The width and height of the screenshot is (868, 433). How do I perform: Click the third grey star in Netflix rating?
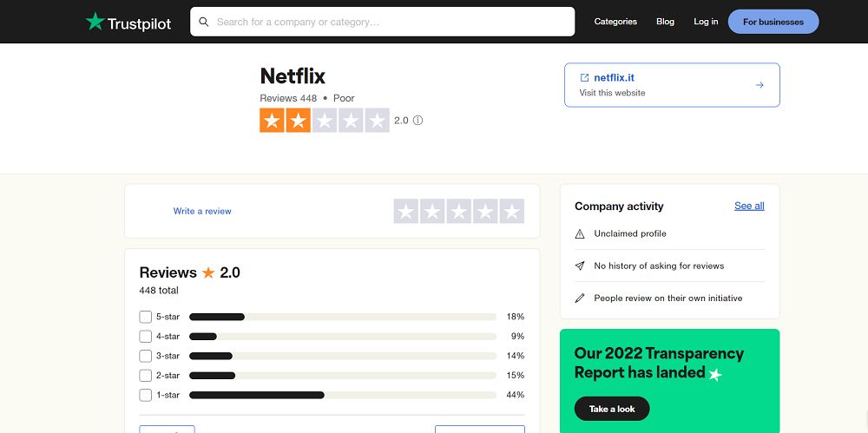pos(325,120)
